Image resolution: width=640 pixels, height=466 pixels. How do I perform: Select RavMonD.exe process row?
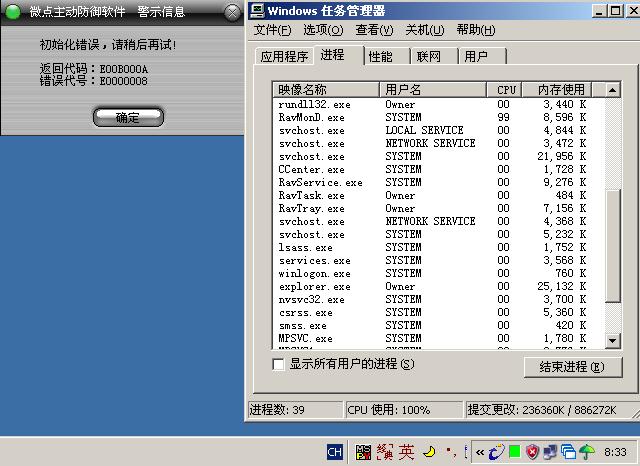pyautogui.click(x=438, y=118)
